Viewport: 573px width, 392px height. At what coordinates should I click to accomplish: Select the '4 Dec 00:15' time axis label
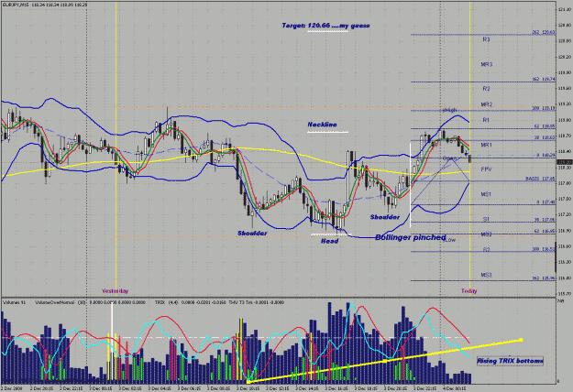455,388
